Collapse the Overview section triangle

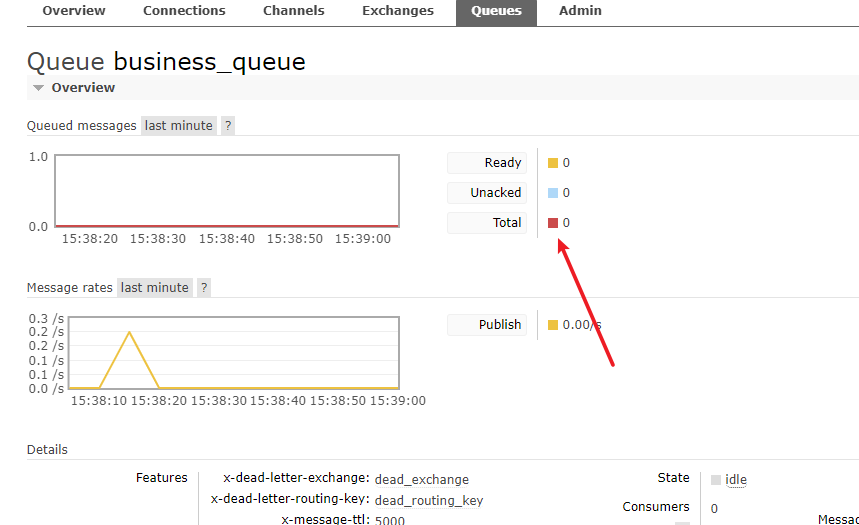[38, 88]
